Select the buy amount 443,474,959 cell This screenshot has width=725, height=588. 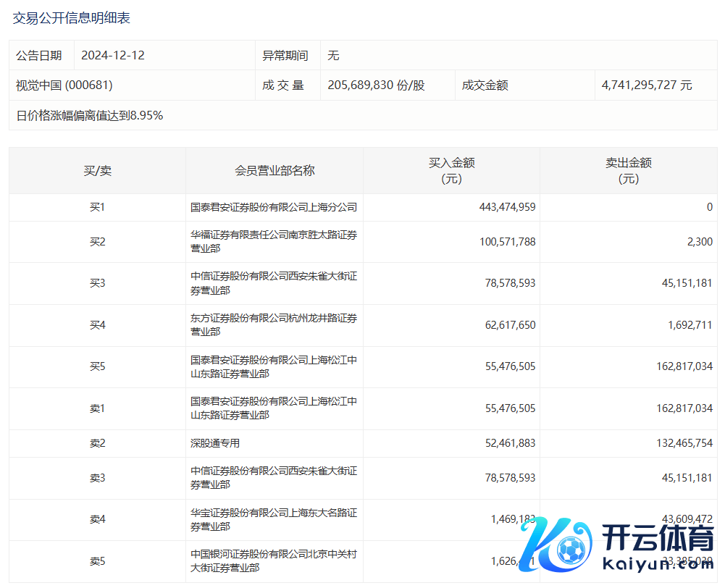click(x=507, y=207)
